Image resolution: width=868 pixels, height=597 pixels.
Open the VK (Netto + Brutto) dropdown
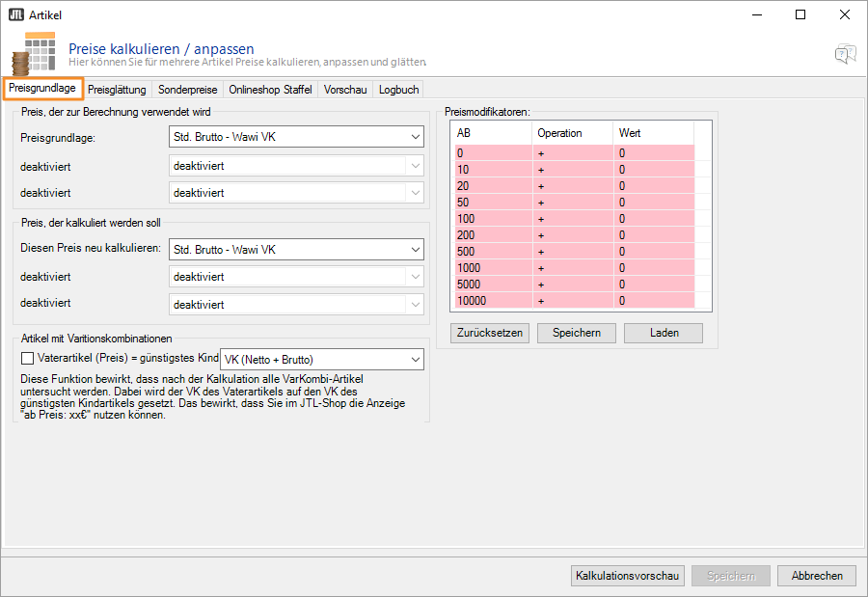coord(322,359)
